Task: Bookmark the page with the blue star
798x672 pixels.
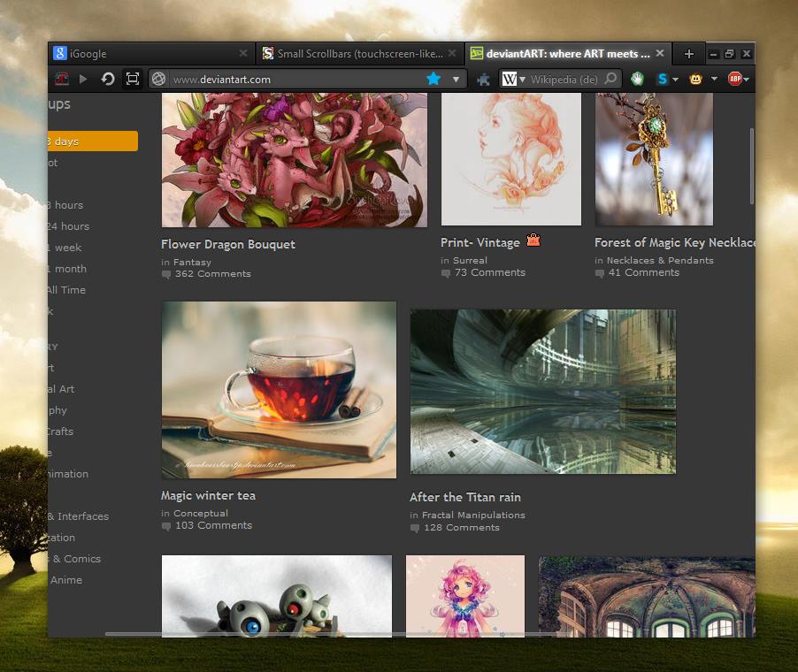Action: [434, 79]
